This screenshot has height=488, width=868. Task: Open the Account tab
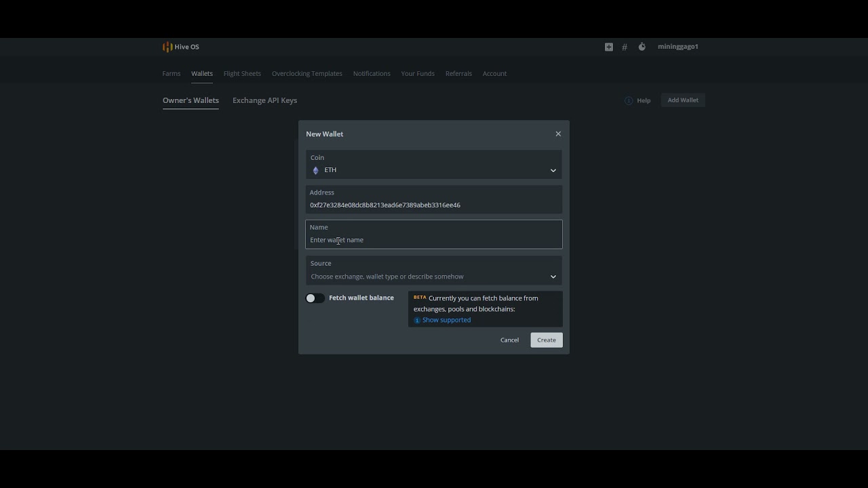pos(494,73)
